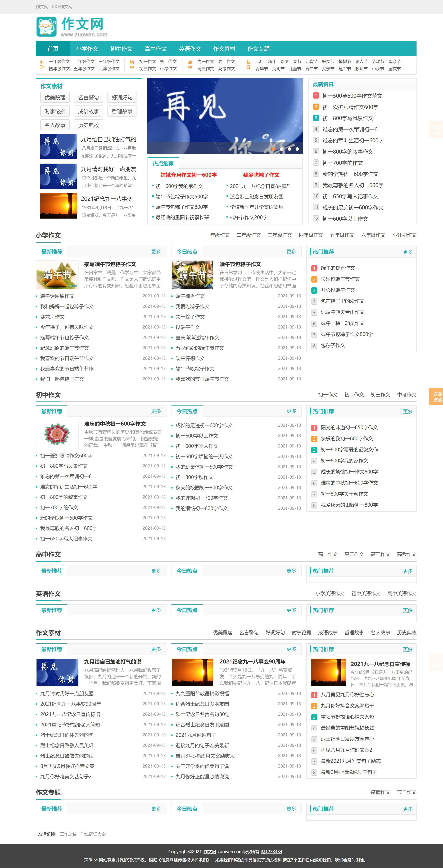This screenshot has height=868, width=443.
Task: Click 更多 in 初中作文 热门推荐
Action: [x=408, y=412]
